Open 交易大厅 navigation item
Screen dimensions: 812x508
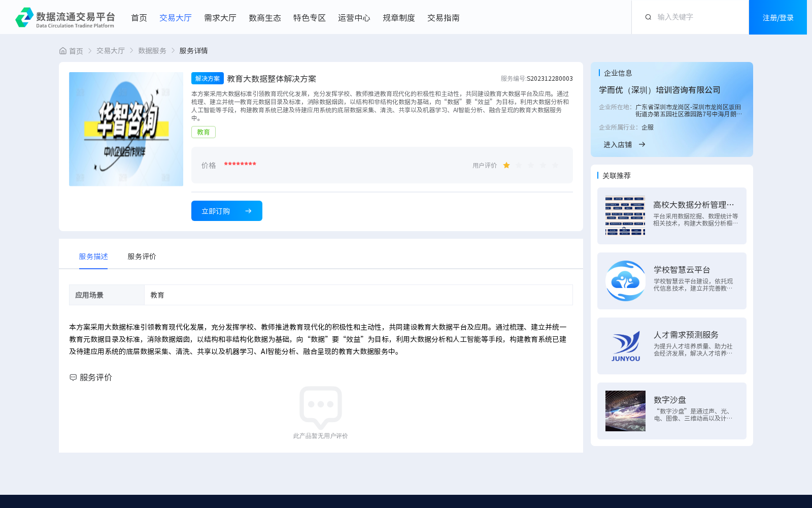[x=176, y=18]
